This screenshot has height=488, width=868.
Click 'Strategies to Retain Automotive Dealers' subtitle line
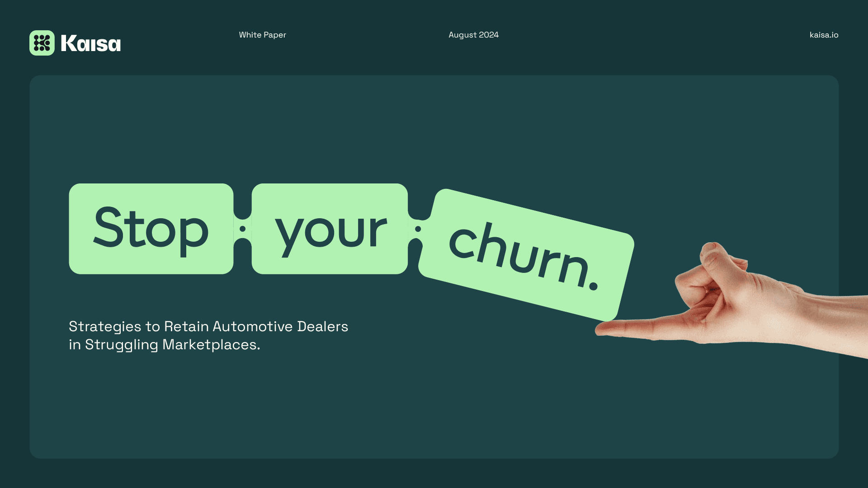tap(208, 326)
